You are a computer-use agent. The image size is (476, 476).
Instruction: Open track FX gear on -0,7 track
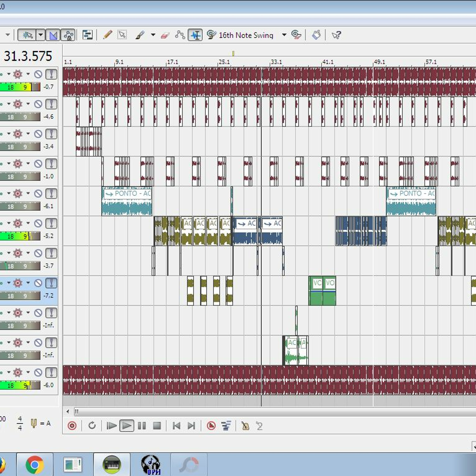pos(18,74)
